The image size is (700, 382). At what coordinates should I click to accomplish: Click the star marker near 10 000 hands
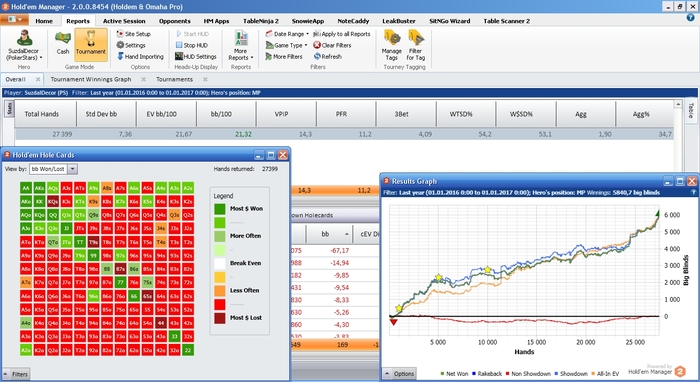tap(488, 270)
